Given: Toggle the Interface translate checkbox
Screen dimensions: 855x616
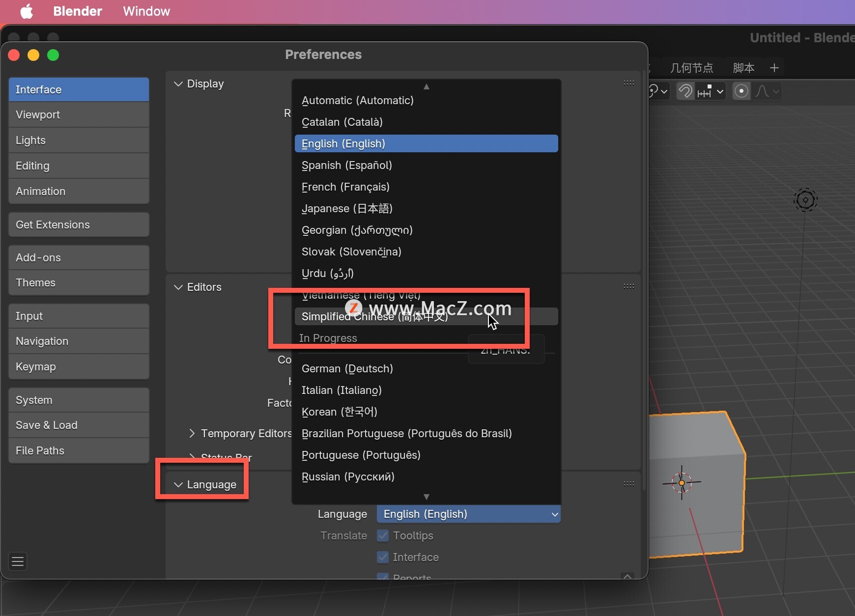Looking at the screenshot, I should [383, 557].
